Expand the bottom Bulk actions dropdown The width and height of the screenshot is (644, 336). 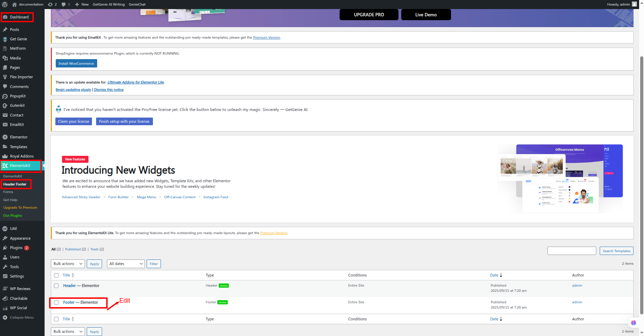(68, 332)
